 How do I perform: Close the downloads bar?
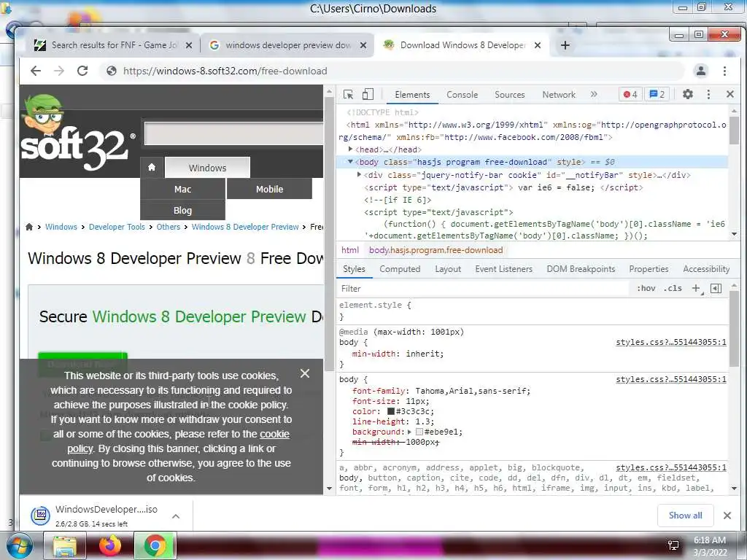tap(727, 516)
